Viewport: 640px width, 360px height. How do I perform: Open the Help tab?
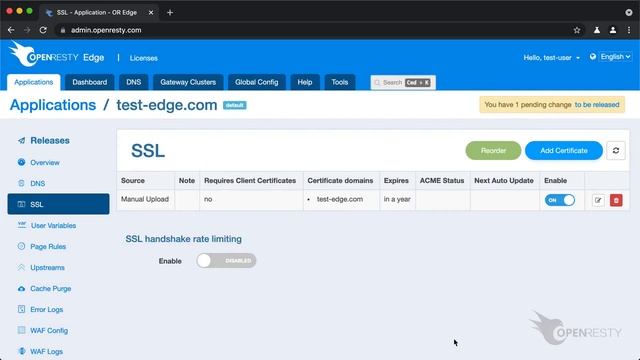(x=304, y=82)
